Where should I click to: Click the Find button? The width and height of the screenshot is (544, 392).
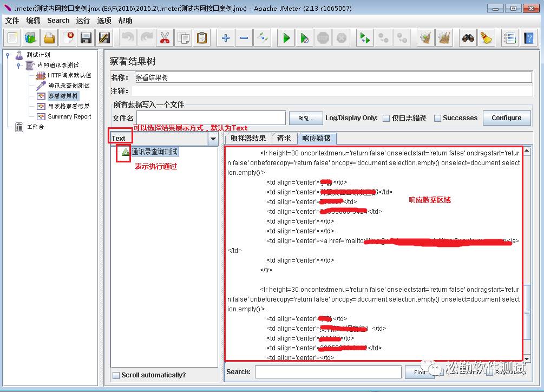pos(420,372)
